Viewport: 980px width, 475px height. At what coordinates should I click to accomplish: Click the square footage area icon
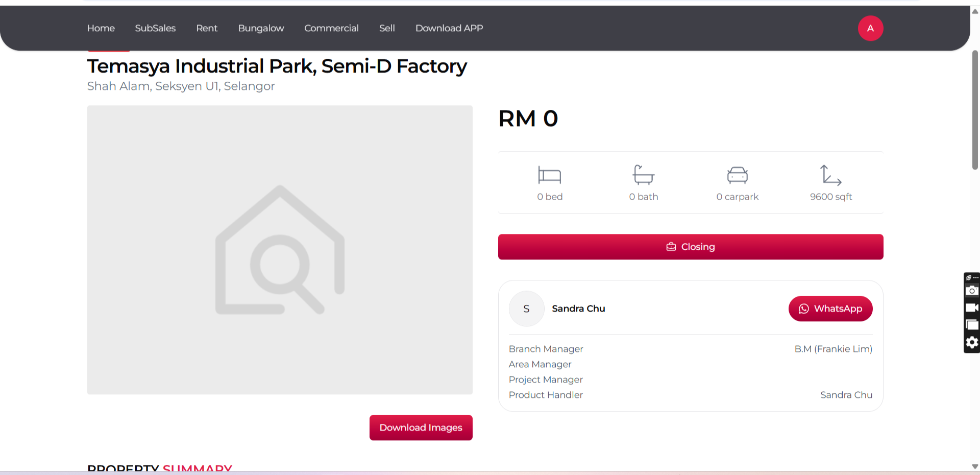tap(830, 175)
